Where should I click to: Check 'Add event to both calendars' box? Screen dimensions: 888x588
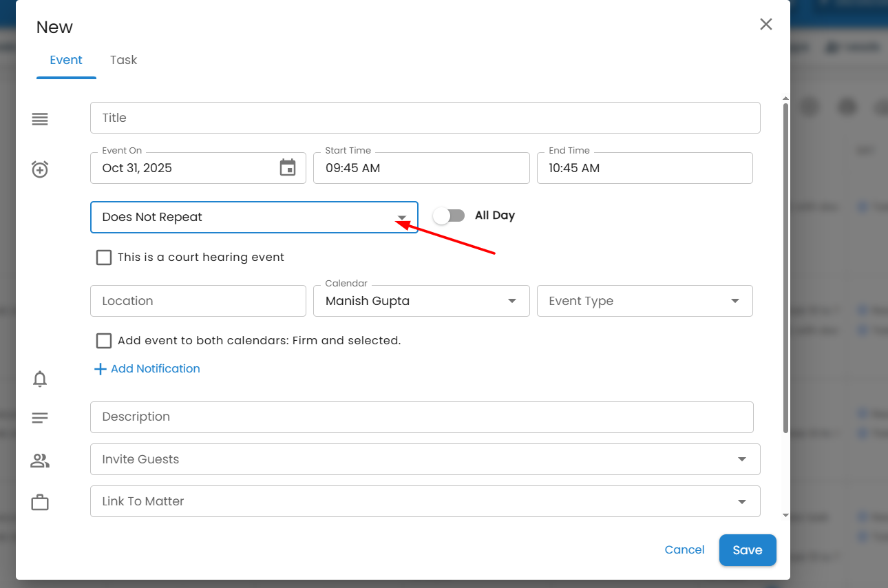[x=104, y=341]
